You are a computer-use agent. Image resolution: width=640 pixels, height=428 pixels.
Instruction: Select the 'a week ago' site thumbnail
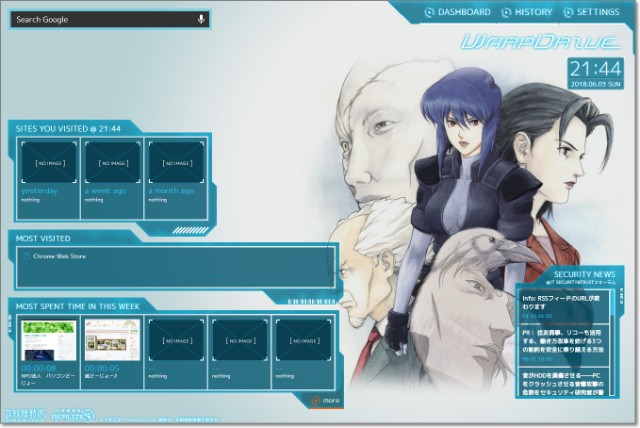[113, 162]
